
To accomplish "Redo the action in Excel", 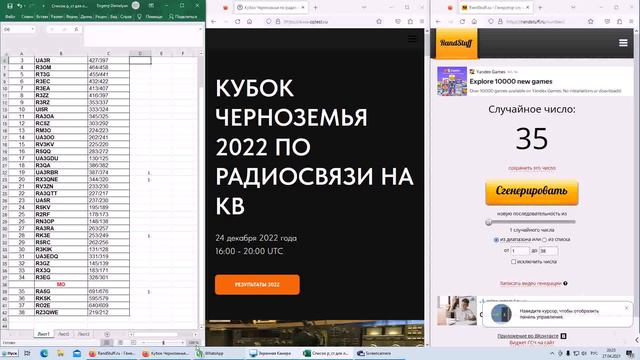I will [31, 6].
